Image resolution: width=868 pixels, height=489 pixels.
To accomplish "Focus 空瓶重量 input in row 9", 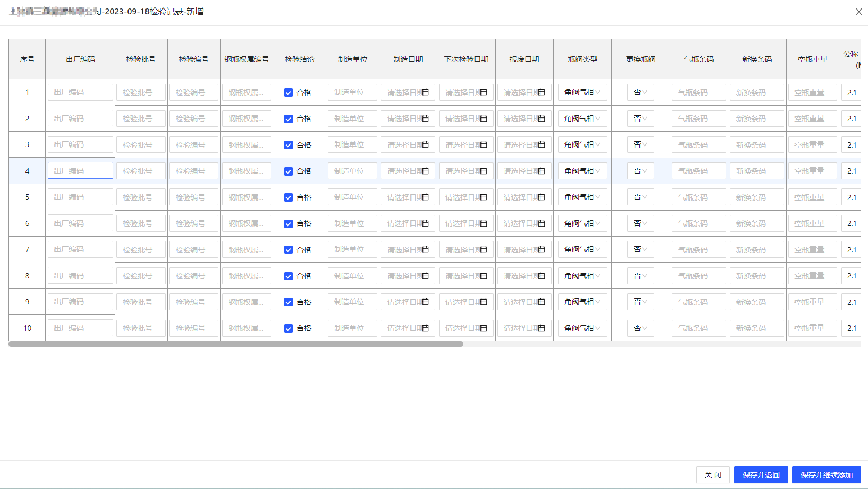I will (x=812, y=302).
